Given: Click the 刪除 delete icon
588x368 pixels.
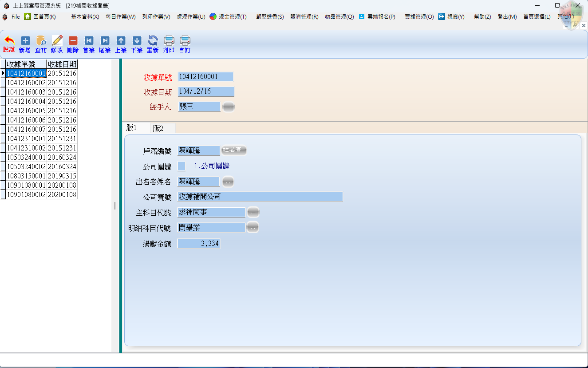Looking at the screenshot, I should 73,41.
